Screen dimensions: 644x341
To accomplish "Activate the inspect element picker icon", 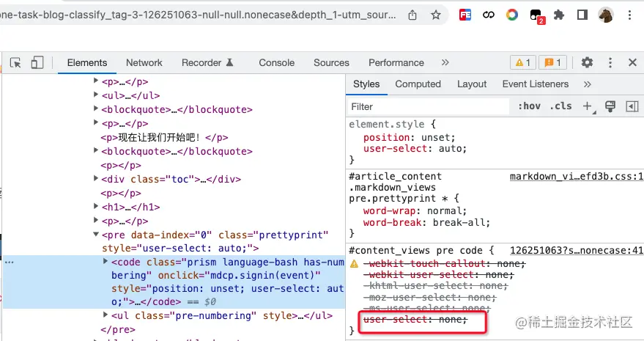I will coord(15,63).
